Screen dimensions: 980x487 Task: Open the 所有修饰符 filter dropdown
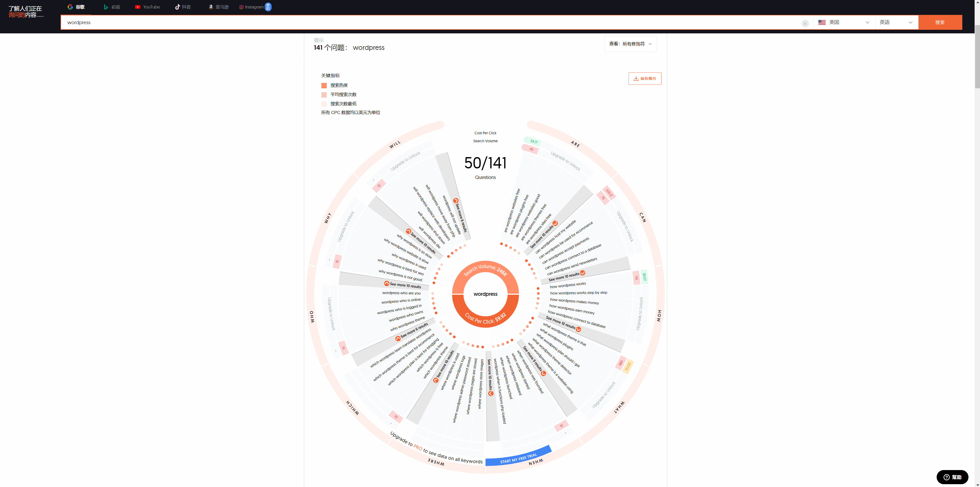point(630,44)
